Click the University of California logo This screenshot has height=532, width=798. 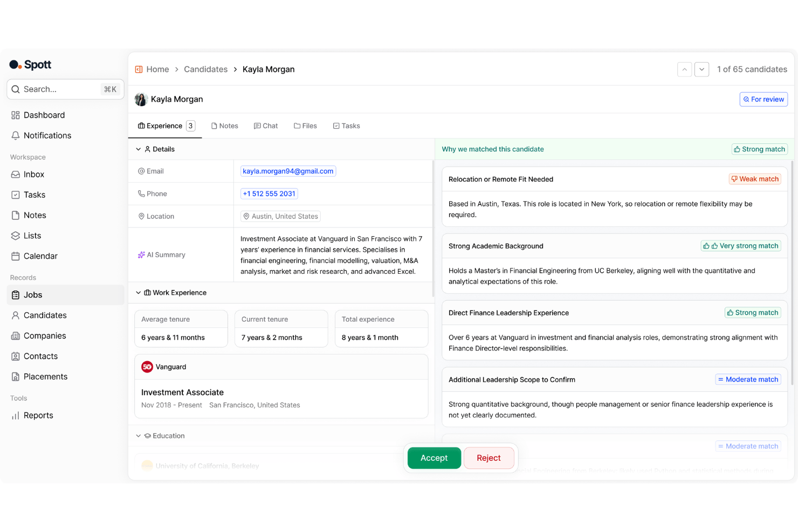tap(147, 466)
